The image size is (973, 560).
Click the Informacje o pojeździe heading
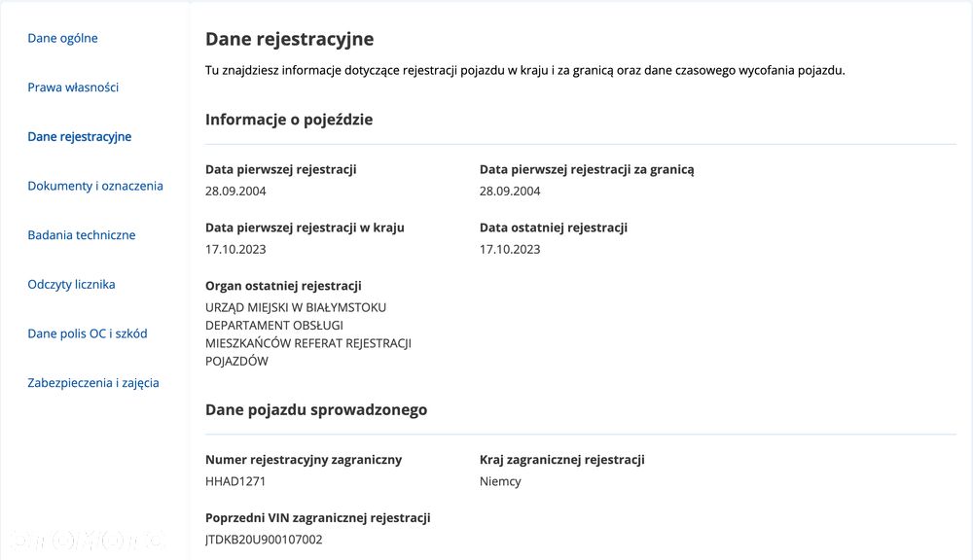(x=289, y=120)
